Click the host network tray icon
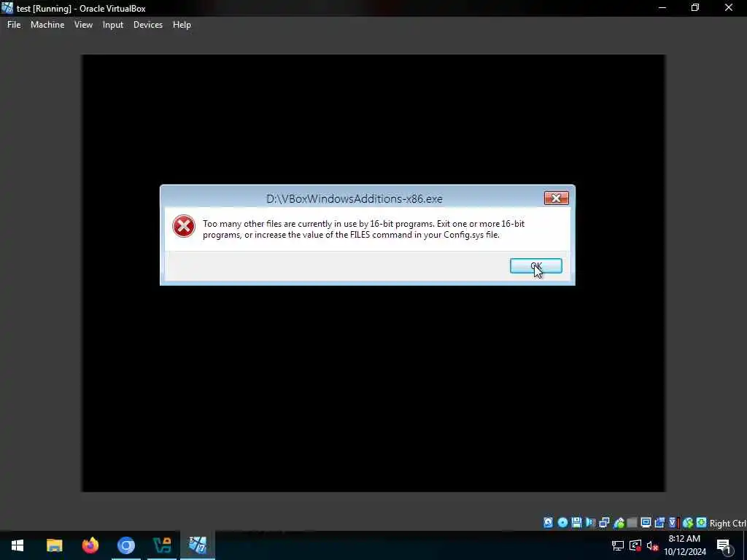 pyautogui.click(x=618, y=545)
